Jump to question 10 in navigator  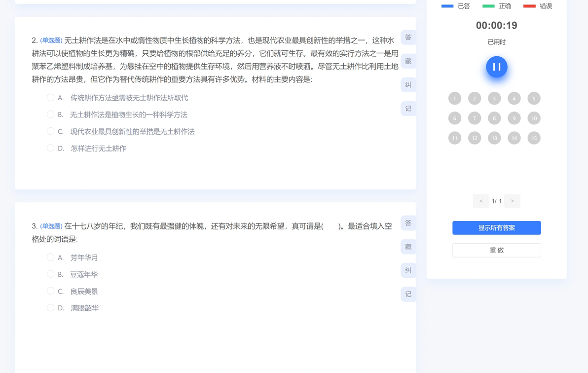534,118
